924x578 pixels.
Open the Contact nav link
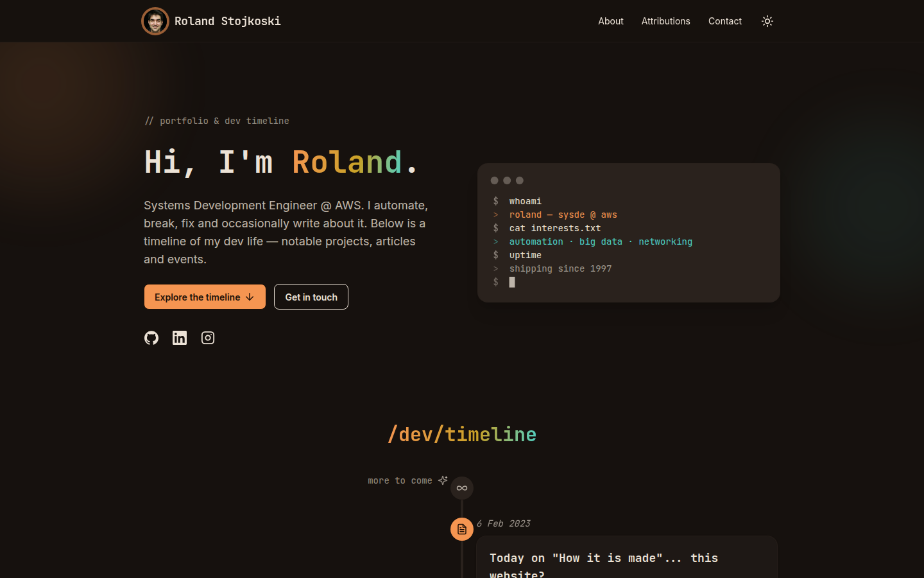pos(725,21)
